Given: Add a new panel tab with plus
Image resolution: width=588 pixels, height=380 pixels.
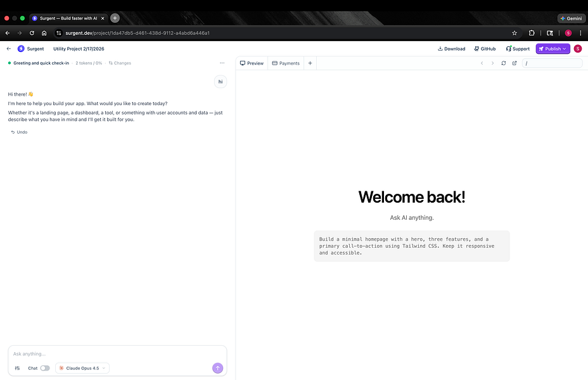Looking at the screenshot, I should tap(310, 63).
